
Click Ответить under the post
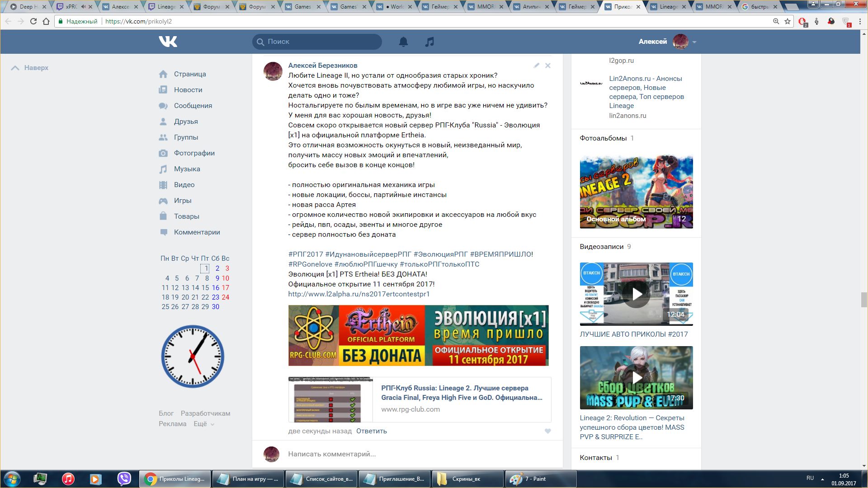(371, 431)
